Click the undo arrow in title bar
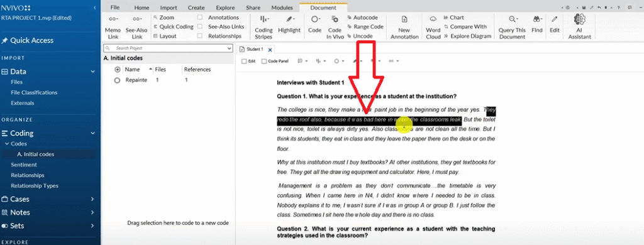 coord(600,8)
